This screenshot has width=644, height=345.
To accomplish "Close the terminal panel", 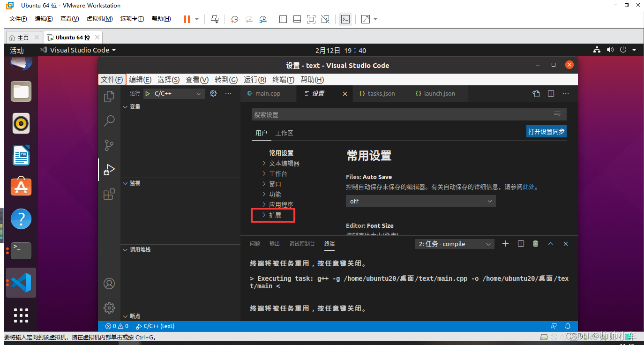I will [566, 244].
